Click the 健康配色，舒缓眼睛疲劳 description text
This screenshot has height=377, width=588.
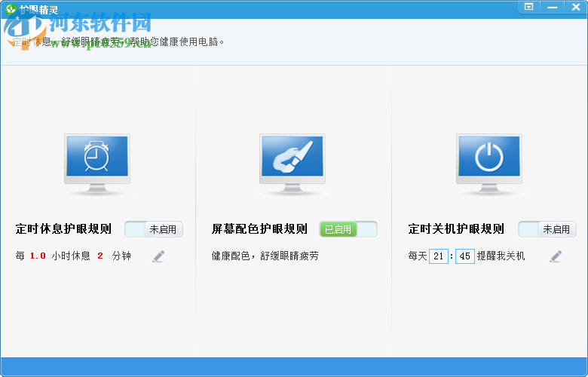[265, 256]
